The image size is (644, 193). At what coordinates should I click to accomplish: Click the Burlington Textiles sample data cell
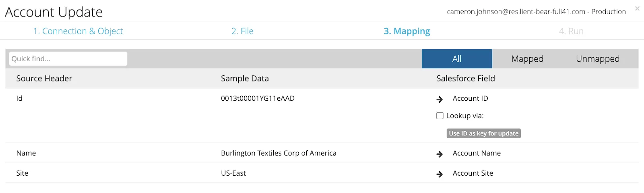[x=279, y=153]
